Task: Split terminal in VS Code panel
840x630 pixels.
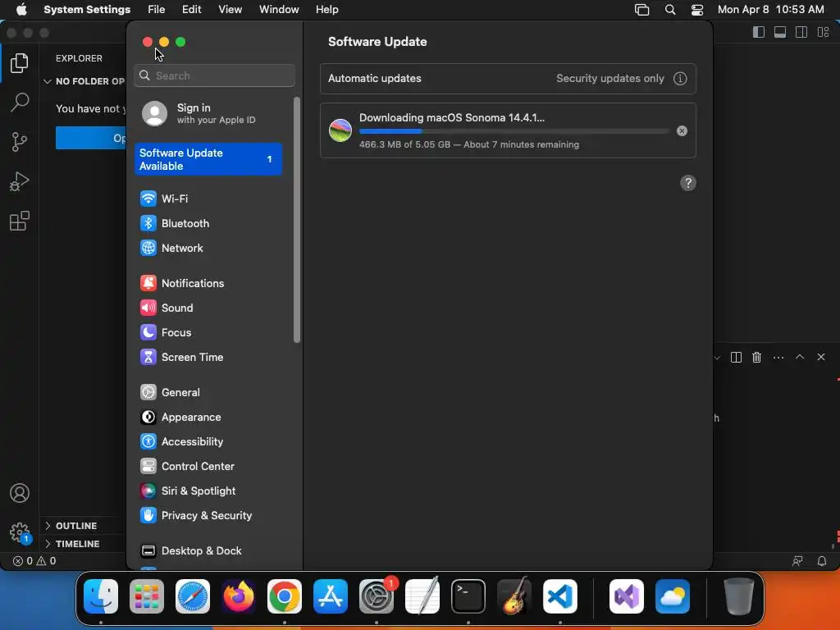Action: tap(736, 358)
